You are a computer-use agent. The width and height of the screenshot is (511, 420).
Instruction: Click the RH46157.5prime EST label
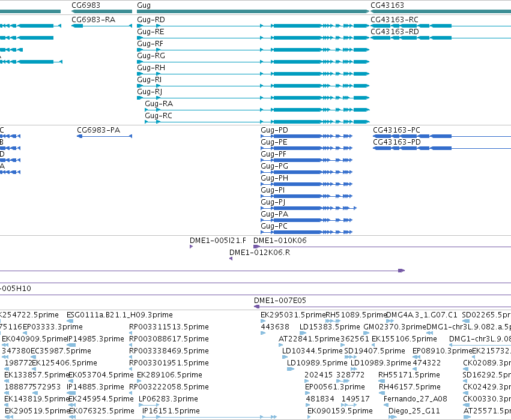[410, 387]
